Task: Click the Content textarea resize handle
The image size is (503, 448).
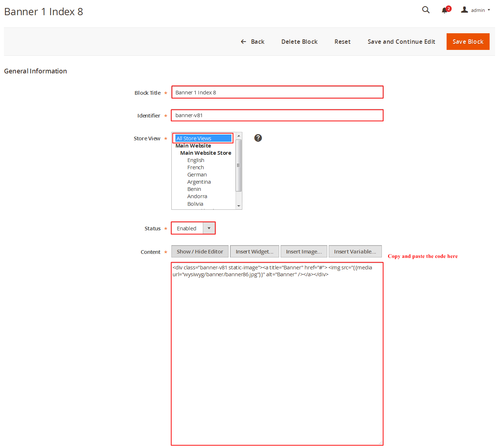Action: click(380, 442)
